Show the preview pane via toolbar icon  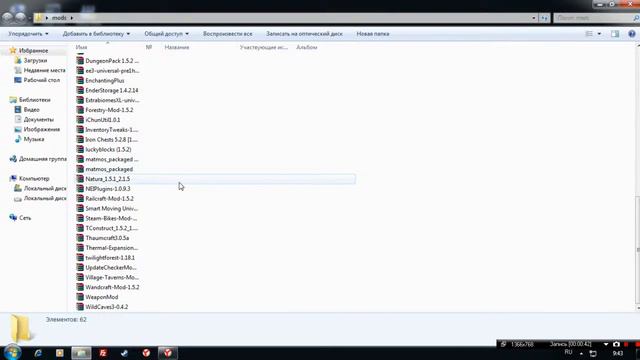tap(615, 34)
